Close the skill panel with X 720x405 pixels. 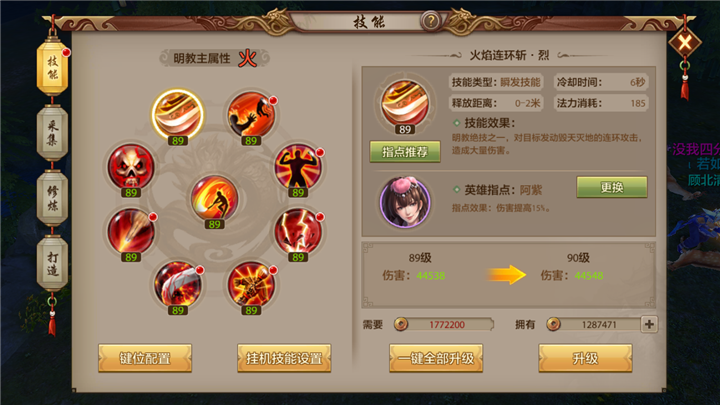tap(685, 43)
